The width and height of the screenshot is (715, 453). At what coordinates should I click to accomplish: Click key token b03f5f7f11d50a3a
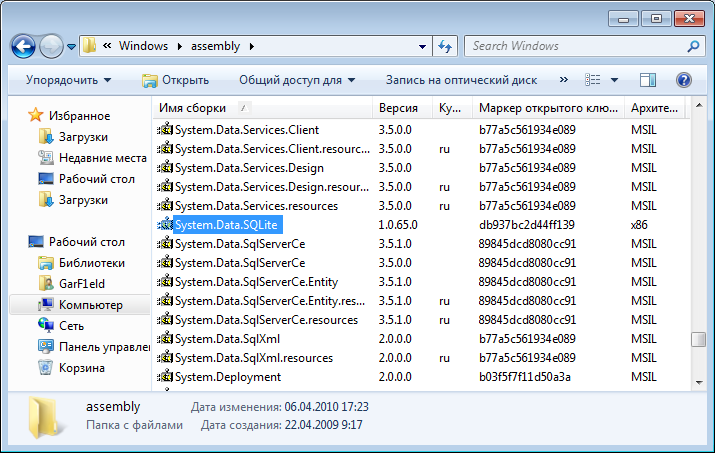click(525, 377)
